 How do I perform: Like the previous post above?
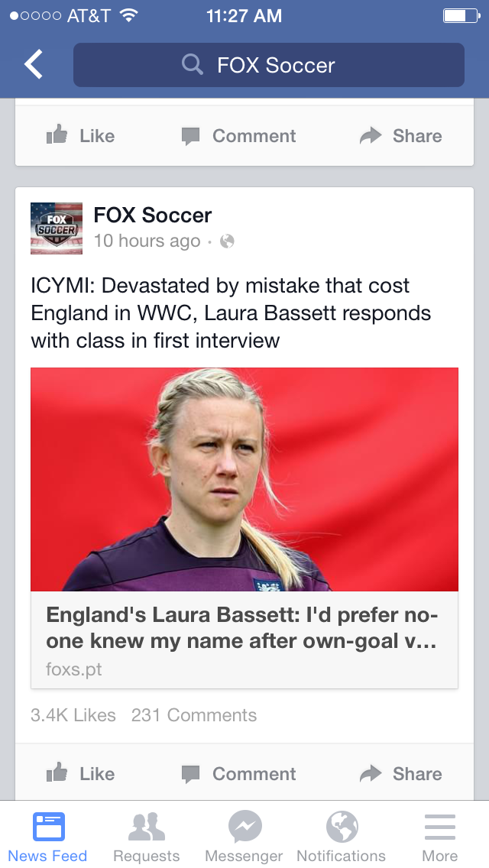point(81,135)
